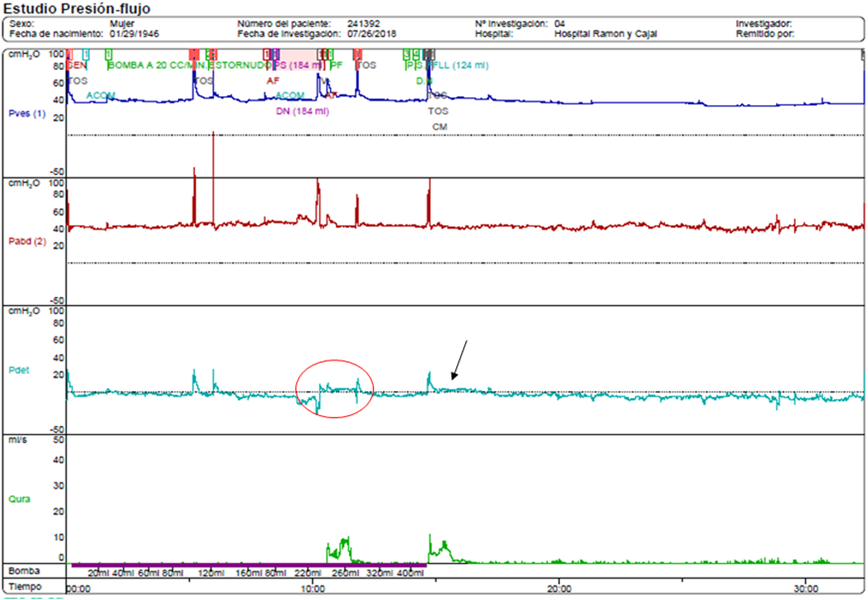Click the ESTORNUDO event label
This screenshot has width=868, height=600.
(x=240, y=65)
